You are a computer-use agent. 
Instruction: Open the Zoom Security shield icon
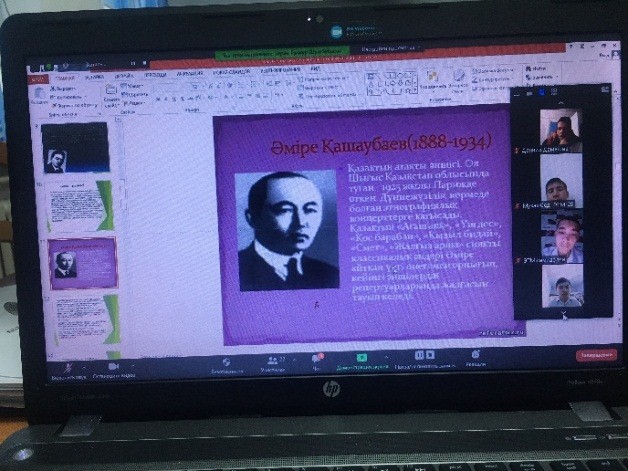(227, 362)
